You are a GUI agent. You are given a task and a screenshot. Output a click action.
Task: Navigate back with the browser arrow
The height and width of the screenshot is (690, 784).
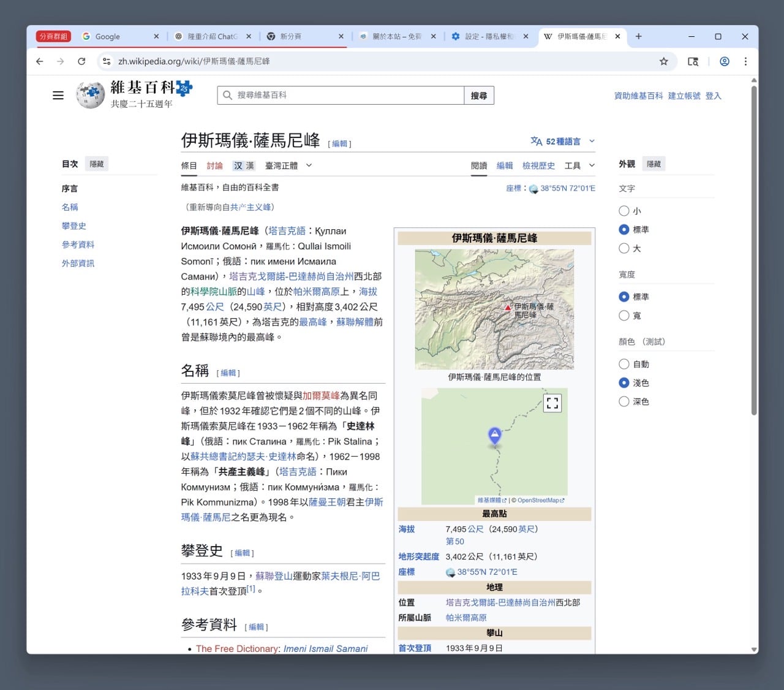[39, 61]
